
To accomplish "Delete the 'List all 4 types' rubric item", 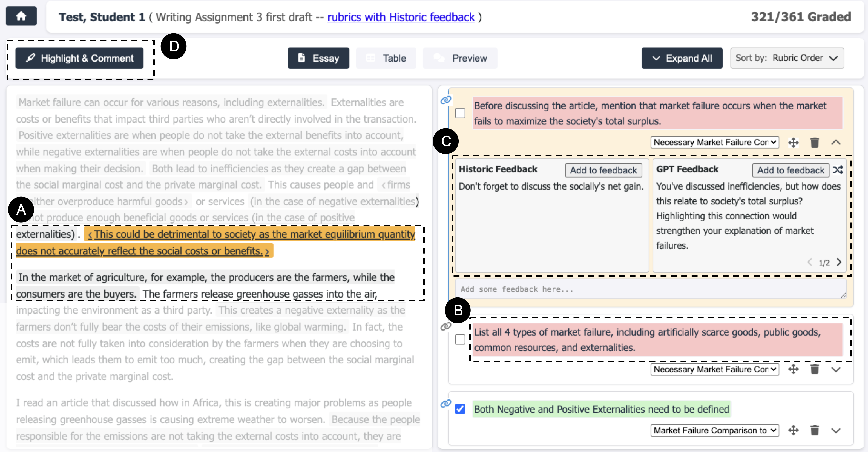I will (x=814, y=369).
